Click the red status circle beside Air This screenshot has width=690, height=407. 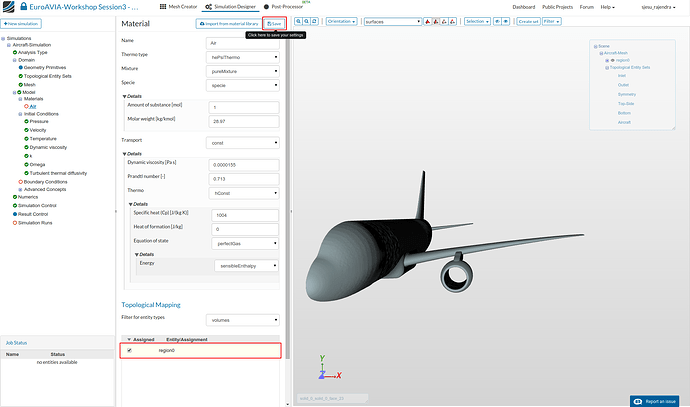(x=26, y=106)
